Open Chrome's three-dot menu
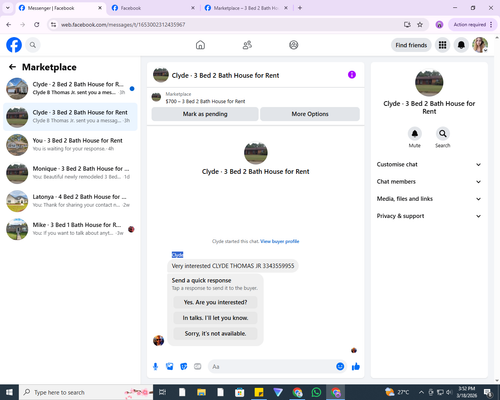500x400 pixels. tap(491, 25)
